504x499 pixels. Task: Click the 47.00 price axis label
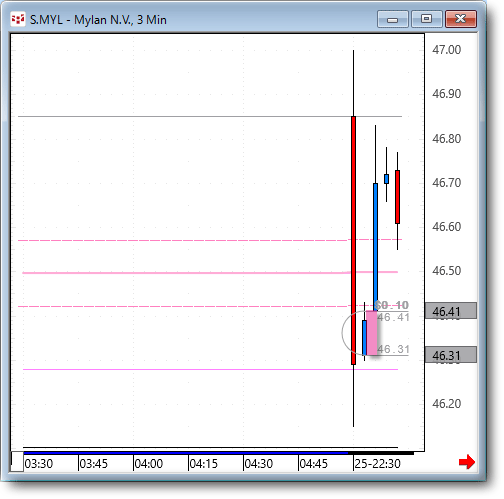pyautogui.click(x=446, y=50)
